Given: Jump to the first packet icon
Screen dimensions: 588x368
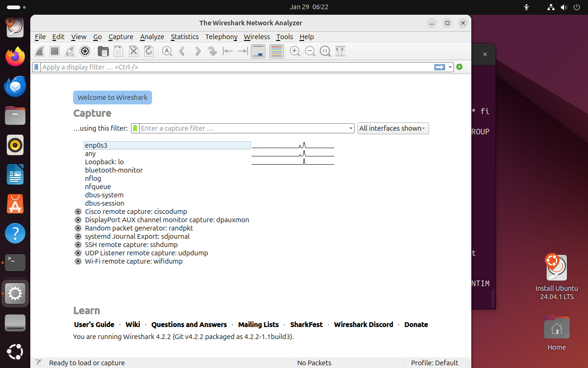Looking at the screenshot, I should pyautogui.click(x=227, y=51).
